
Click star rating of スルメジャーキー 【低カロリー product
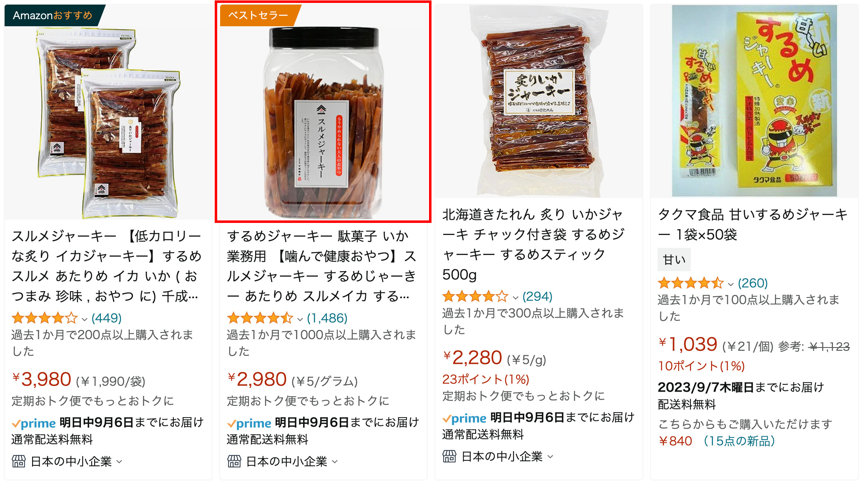point(45,318)
